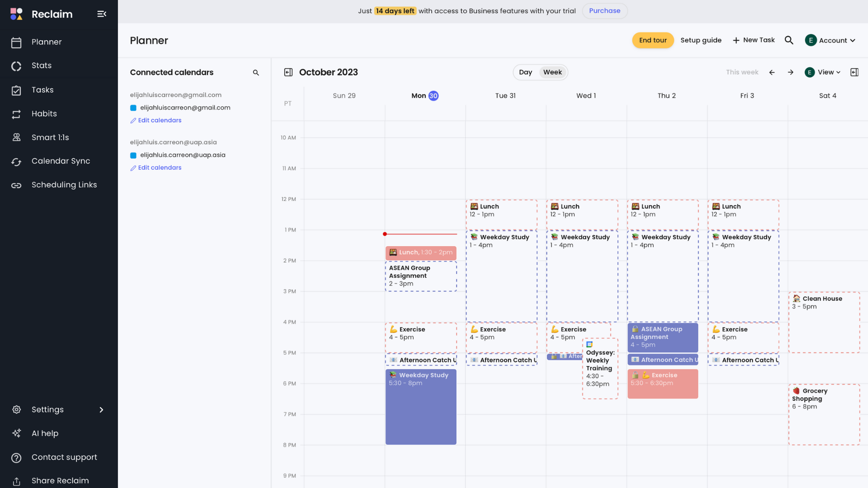The height and width of the screenshot is (488, 868).
Task: Open Monday's Weekday Study event block
Action: coord(420,407)
